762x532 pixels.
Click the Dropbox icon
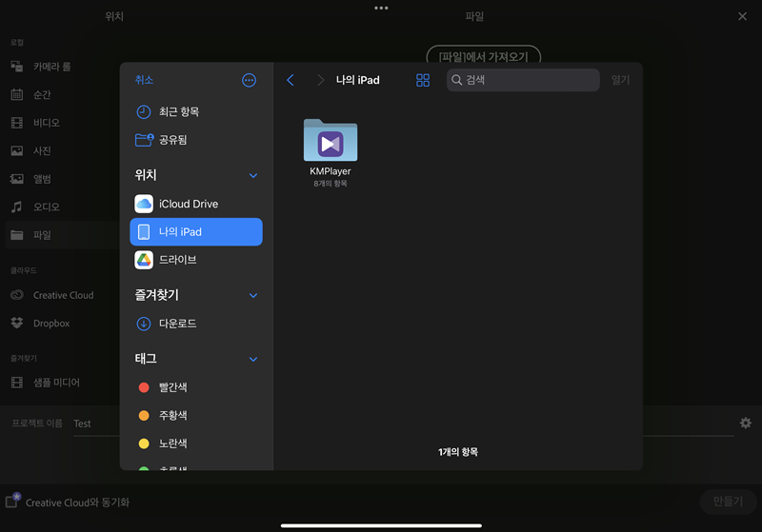pyautogui.click(x=17, y=324)
